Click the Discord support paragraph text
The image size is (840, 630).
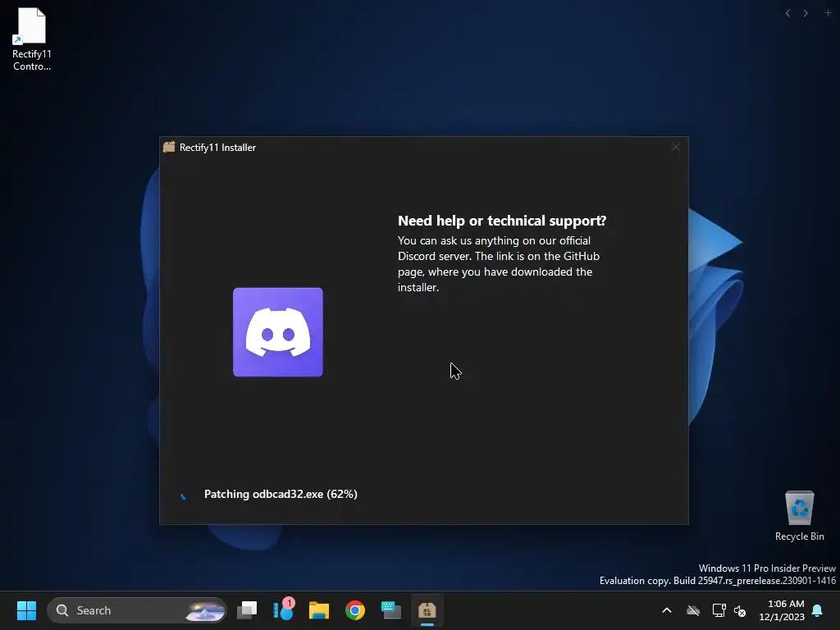(499, 263)
